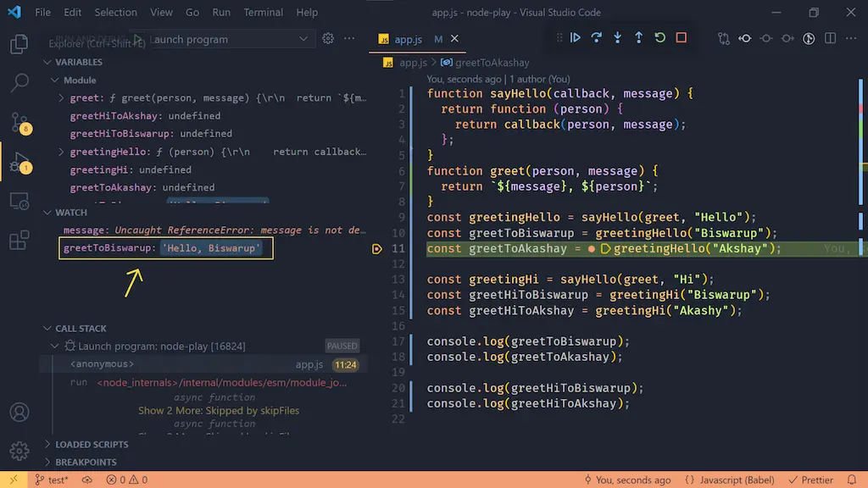Open the Edit menu

73,12
